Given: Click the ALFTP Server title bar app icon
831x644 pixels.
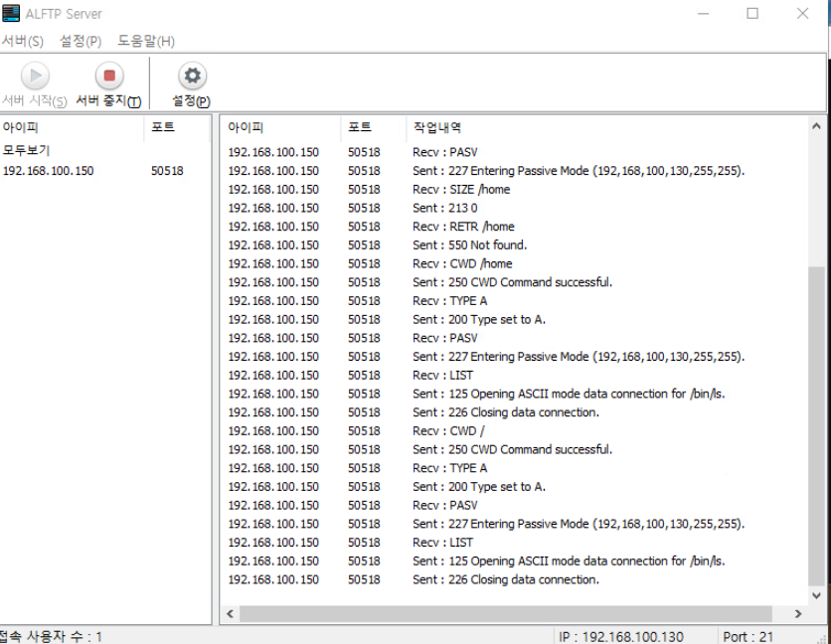Looking at the screenshot, I should [11, 13].
